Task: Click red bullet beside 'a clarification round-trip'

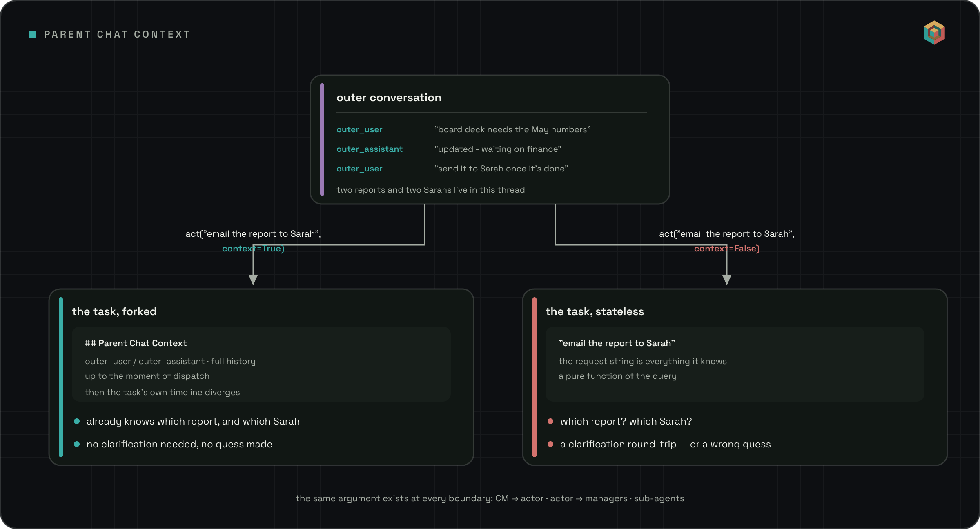Action: point(550,444)
